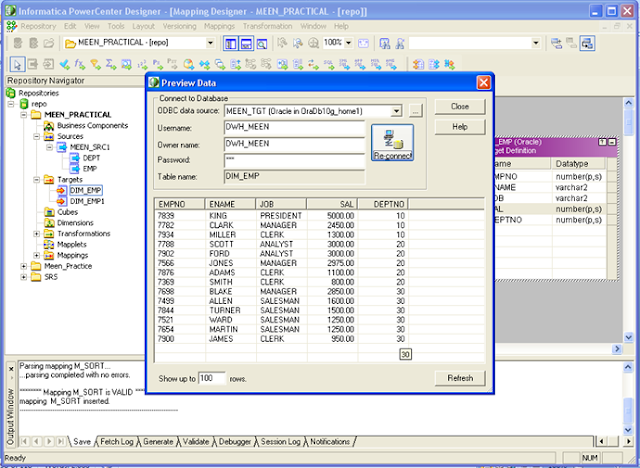Click the workspace horizontal scroll right arrow
Viewport: 640px width, 468px height.
point(617,348)
